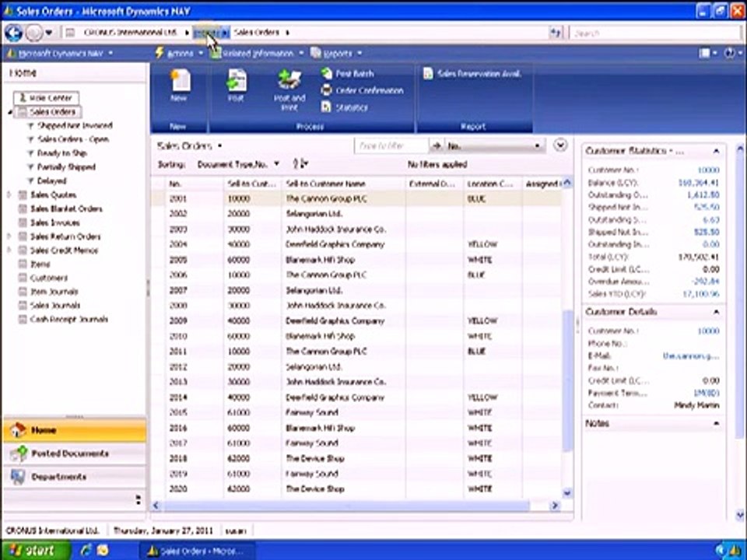Viewport: 747px width, 560px height.
Task: Switch to Home navigation button
Action: click(75, 430)
